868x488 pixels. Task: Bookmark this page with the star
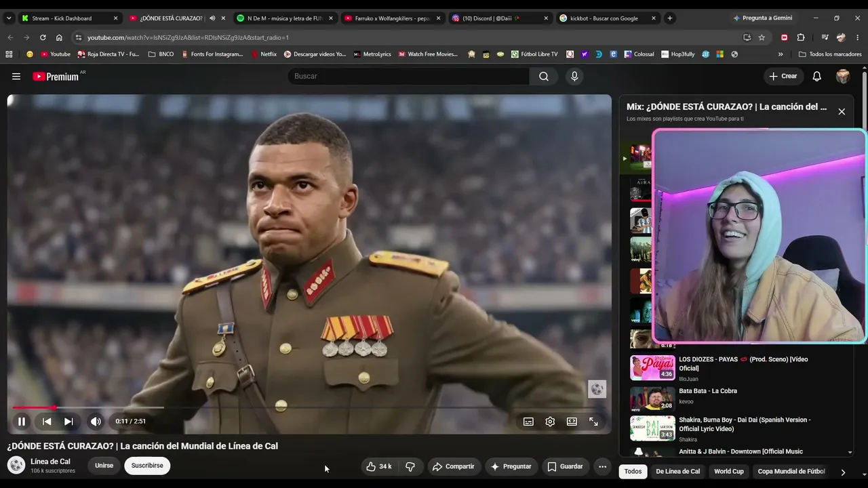762,38
